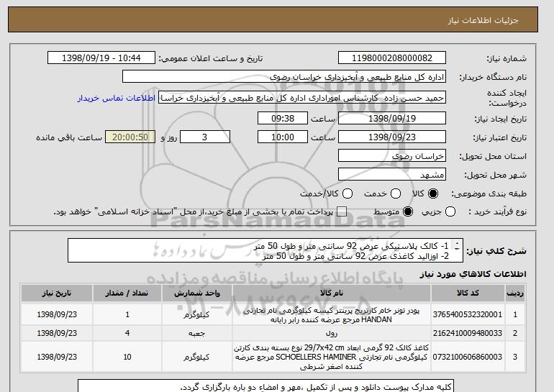This screenshot has width=554, height=392.
Task: Click the کیلوگرم unit cell in row 3
Action: (x=197, y=357)
